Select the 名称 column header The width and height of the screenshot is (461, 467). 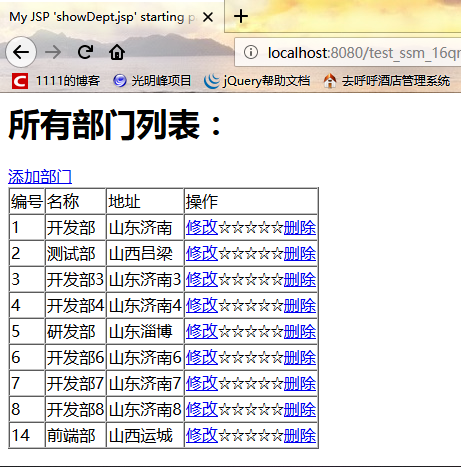pyautogui.click(x=76, y=201)
